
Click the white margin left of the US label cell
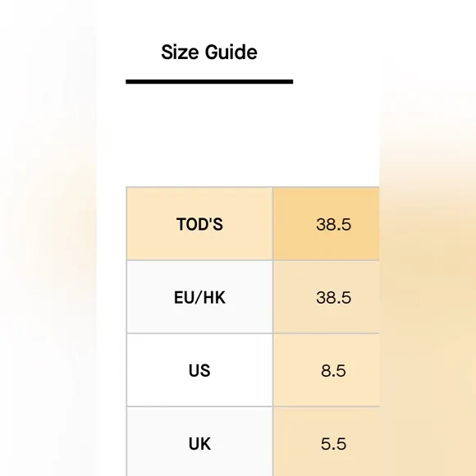pos(112,370)
